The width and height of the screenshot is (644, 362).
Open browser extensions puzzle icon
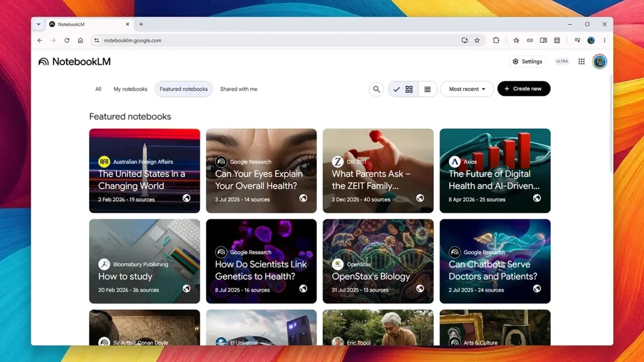496,40
